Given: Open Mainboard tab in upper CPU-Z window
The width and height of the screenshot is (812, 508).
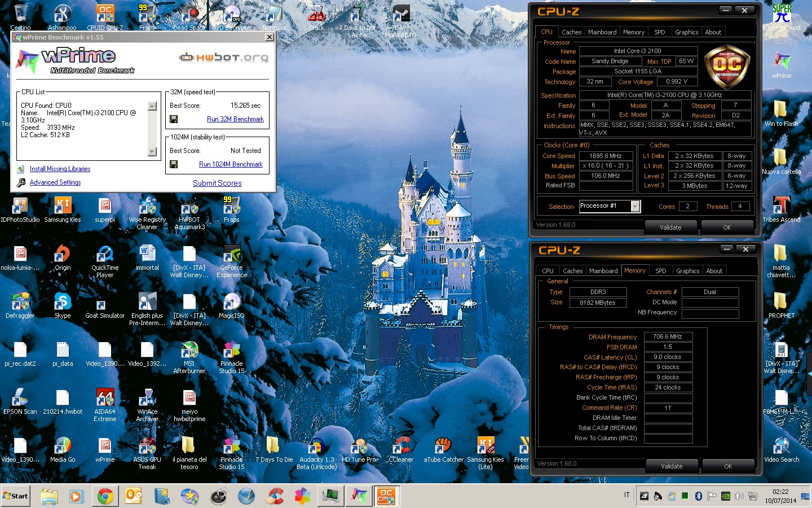Looking at the screenshot, I should click(602, 32).
